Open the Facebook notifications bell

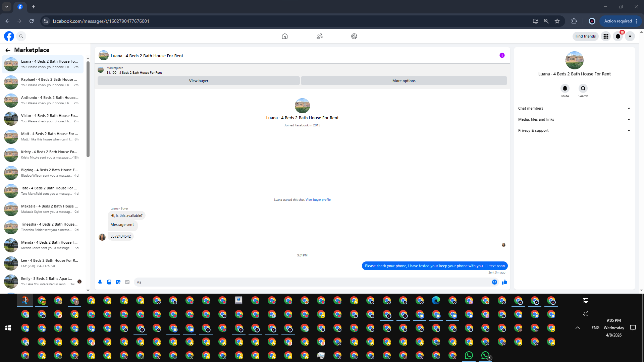618,36
